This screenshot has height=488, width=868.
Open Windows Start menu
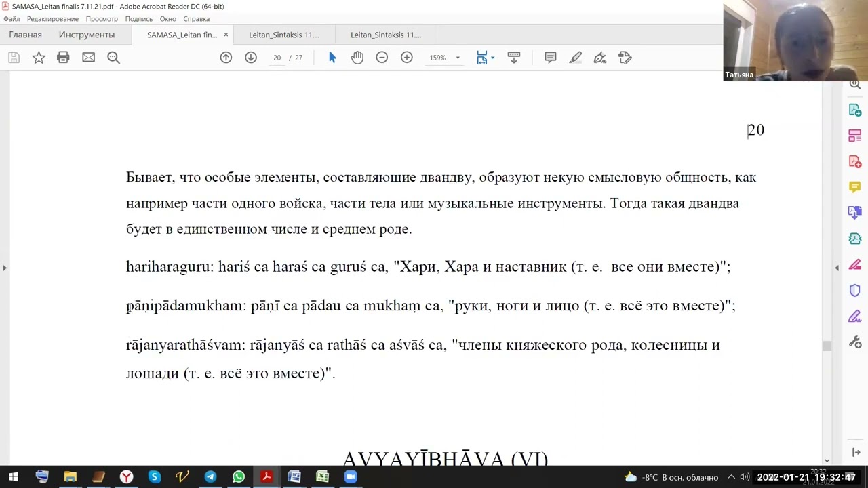pos(14,477)
